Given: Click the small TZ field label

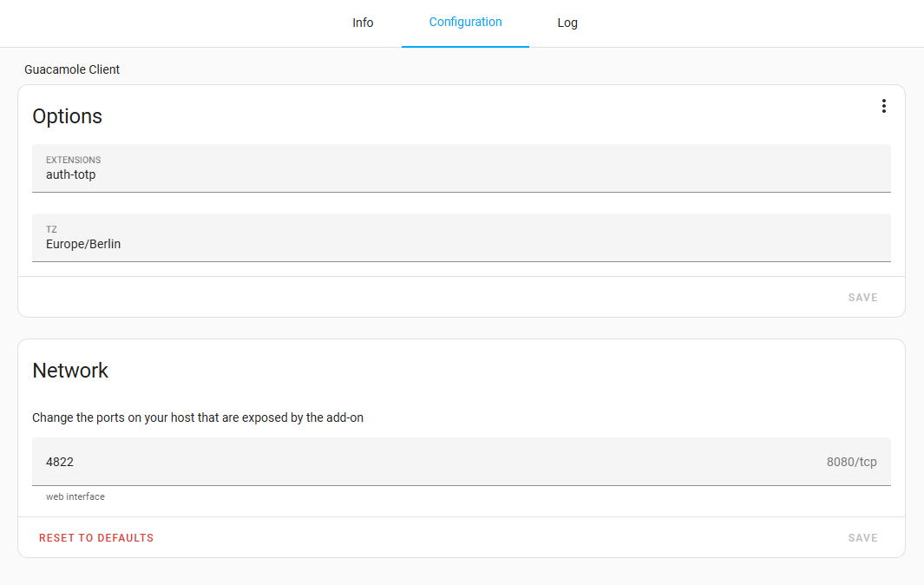Looking at the screenshot, I should [x=51, y=230].
